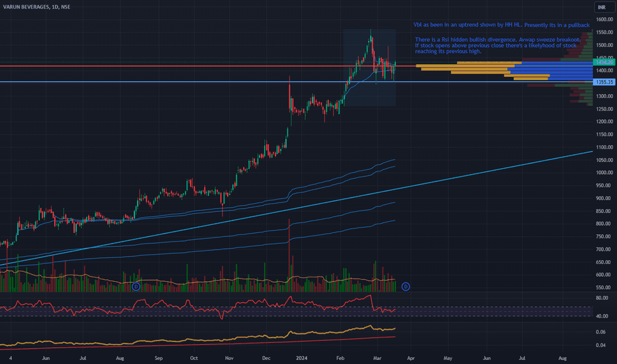Click the 80.00 RSI scale label

(602, 298)
